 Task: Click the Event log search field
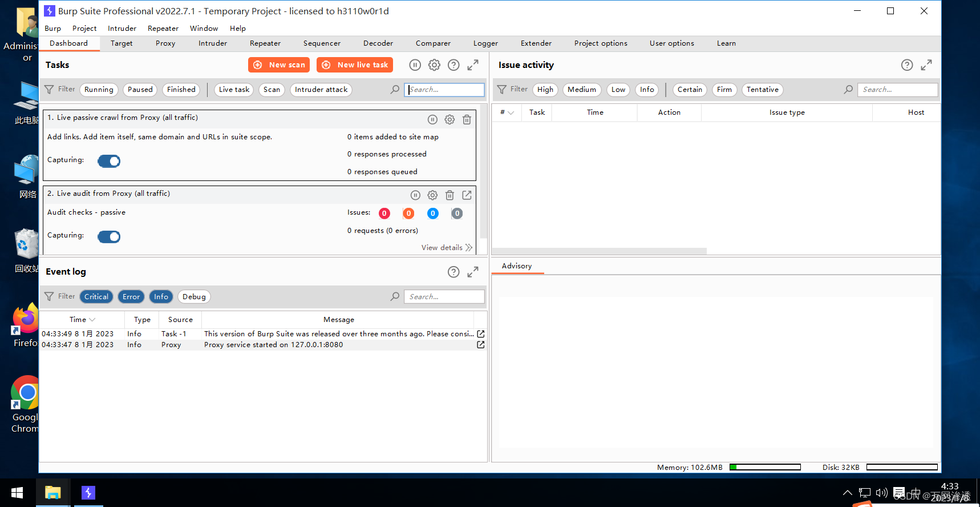point(444,297)
